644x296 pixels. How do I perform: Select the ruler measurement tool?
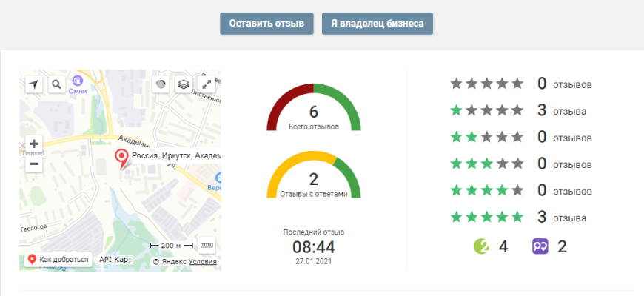point(207,245)
